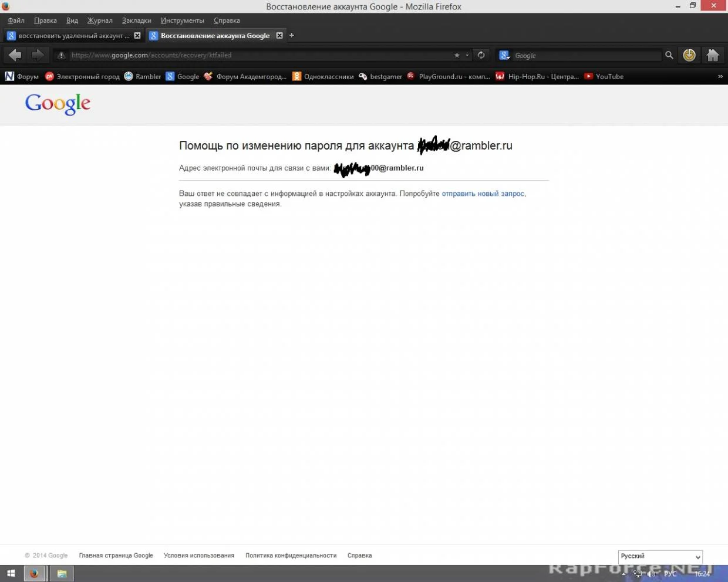Open the Rambler bookmark
The width and height of the screenshot is (728, 582).
143,76
